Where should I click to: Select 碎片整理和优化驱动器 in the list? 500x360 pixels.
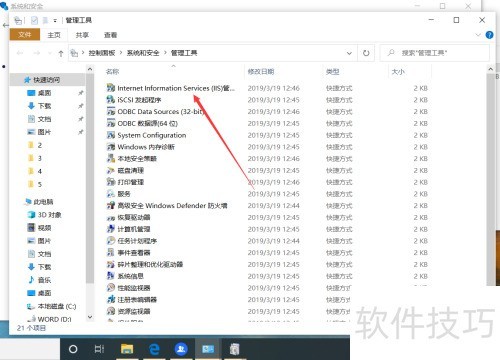click(x=145, y=264)
